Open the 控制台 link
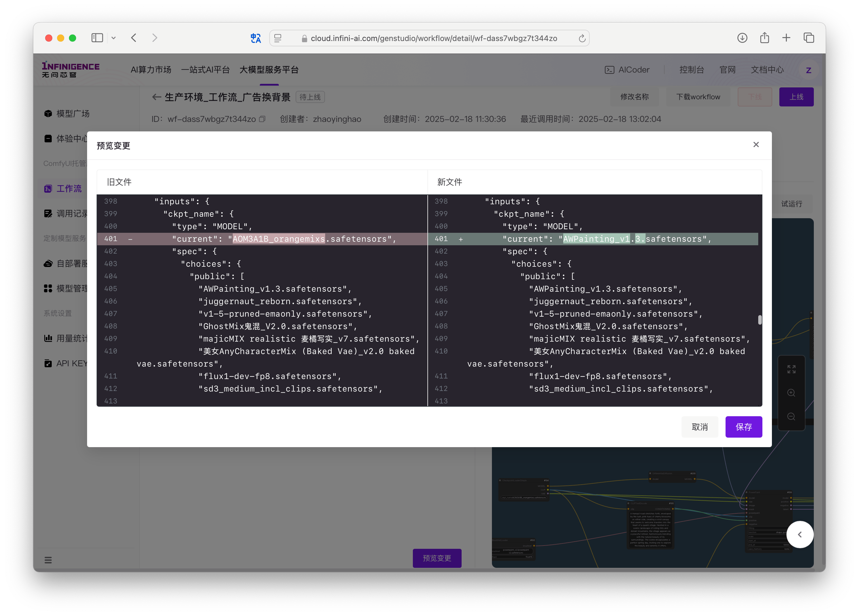 click(x=692, y=70)
